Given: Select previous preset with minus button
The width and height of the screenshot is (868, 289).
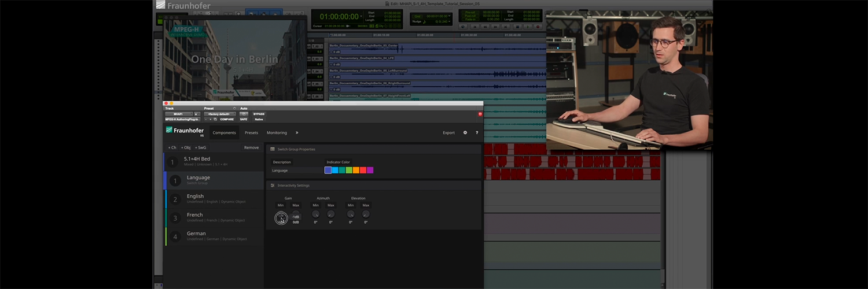Looking at the screenshot, I should [206, 119].
